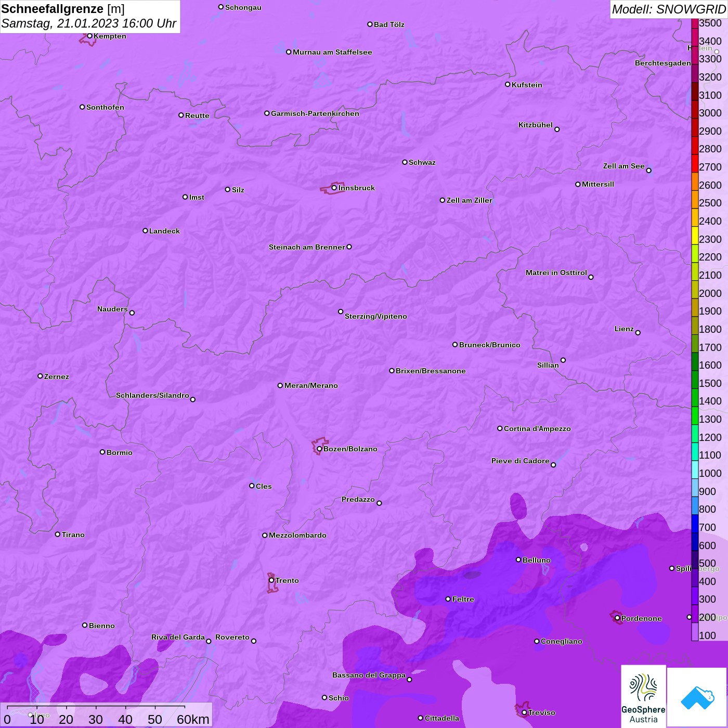Click the Riva del Garda label

pos(178,637)
